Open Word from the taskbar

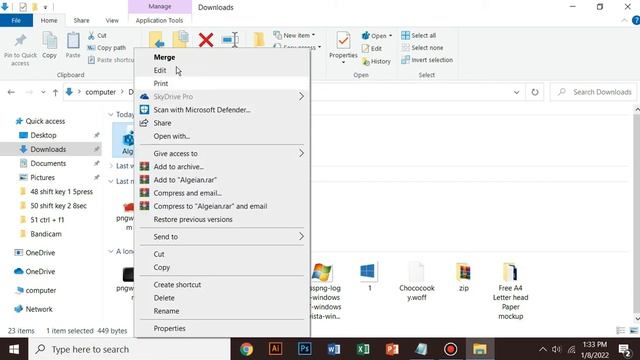(x=334, y=349)
